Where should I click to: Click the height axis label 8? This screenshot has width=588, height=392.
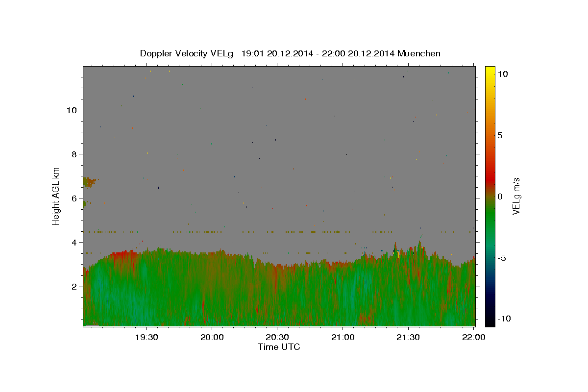(75, 154)
